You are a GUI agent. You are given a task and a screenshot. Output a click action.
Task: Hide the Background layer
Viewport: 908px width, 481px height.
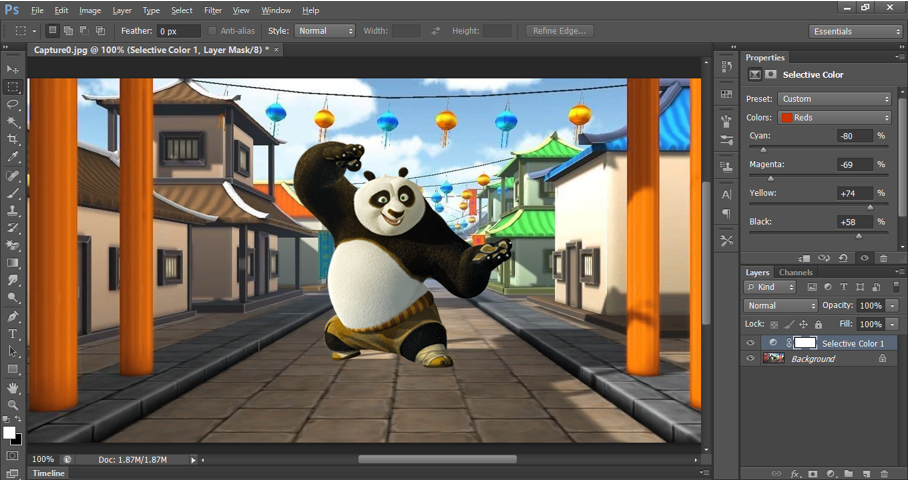(x=750, y=358)
